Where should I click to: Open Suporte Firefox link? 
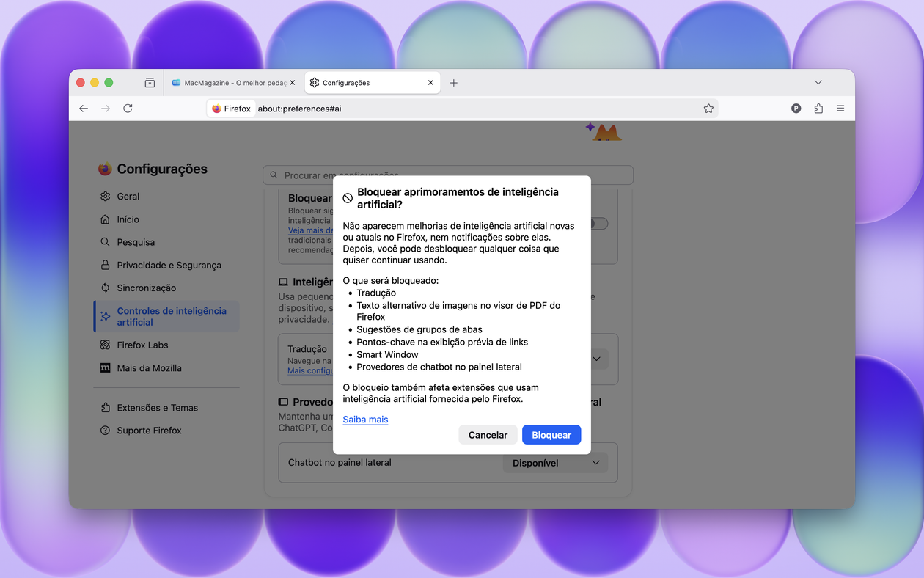point(166,431)
